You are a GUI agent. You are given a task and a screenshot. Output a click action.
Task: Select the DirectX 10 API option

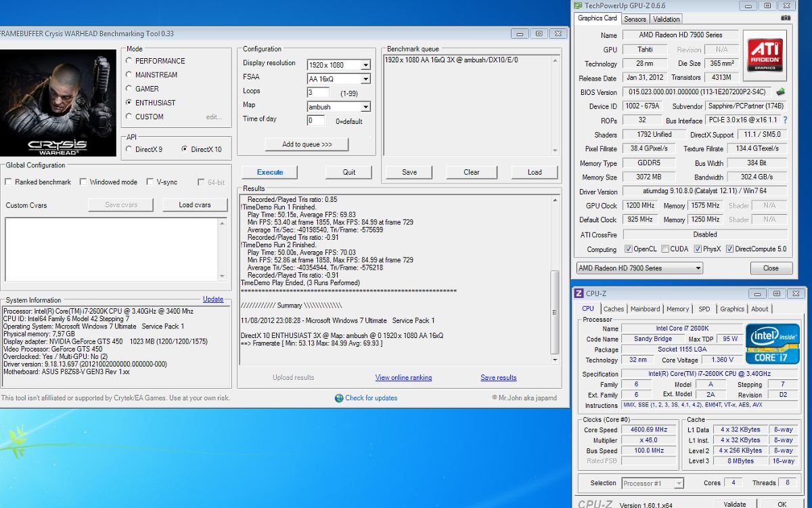tap(185, 149)
